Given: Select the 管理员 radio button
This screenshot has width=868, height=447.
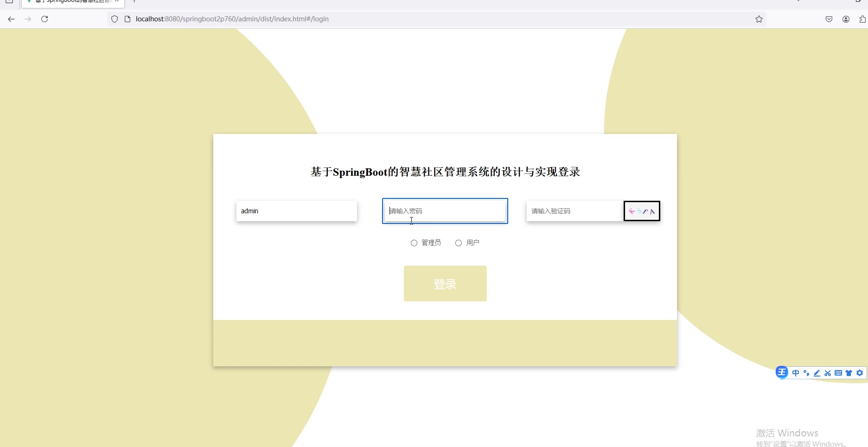Looking at the screenshot, I should tap(414, 243).
